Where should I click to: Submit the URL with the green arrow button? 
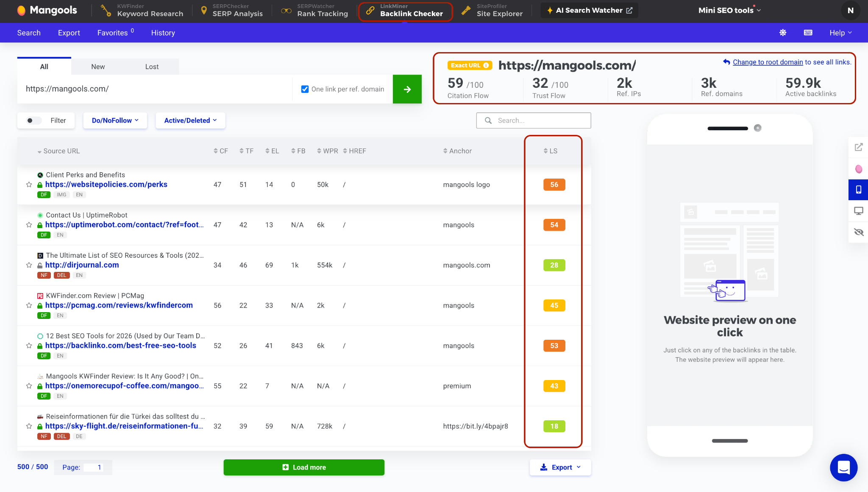click(407, 89)
